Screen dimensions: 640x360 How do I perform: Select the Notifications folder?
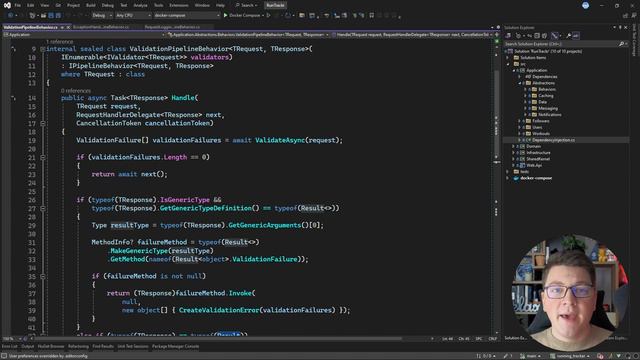click(549, 115)
